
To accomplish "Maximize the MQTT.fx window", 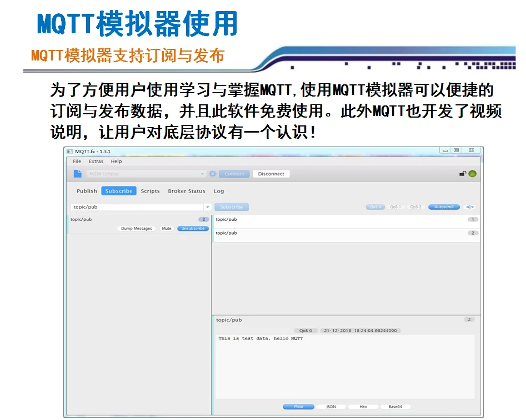I will tap(456, 150).
